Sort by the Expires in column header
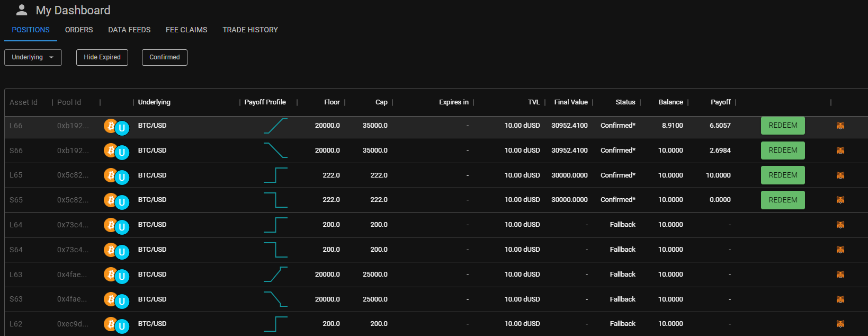 point(453,102)
